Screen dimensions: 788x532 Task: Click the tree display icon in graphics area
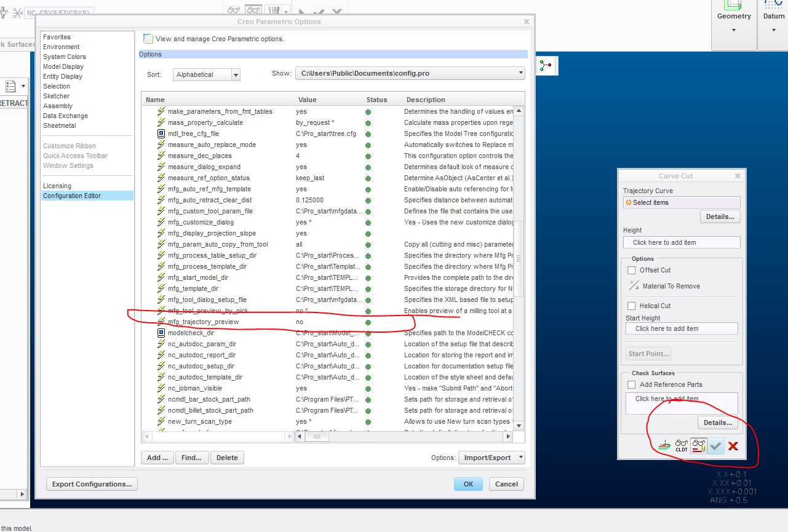546,66
